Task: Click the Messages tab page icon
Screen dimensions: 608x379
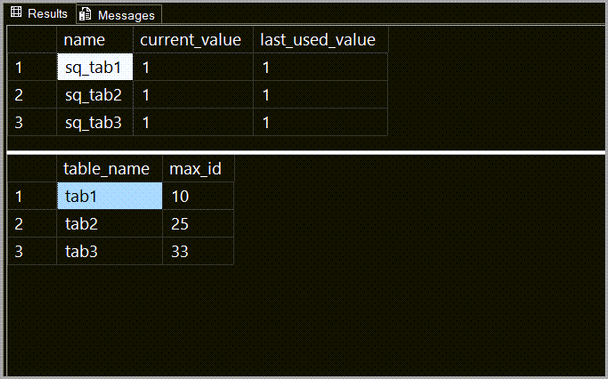Action: pos(85,14)
